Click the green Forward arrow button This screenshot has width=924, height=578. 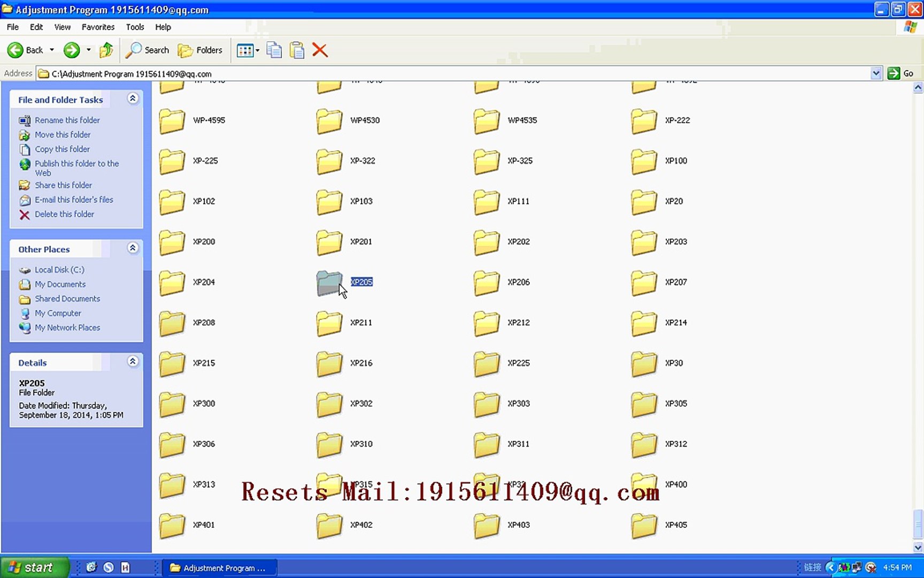pos(72,50)
